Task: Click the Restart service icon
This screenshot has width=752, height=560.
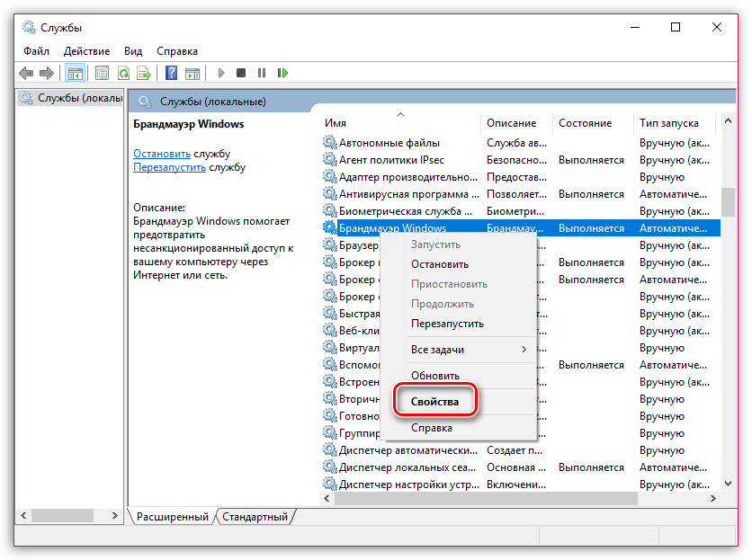Action: [x=282, y=73]
